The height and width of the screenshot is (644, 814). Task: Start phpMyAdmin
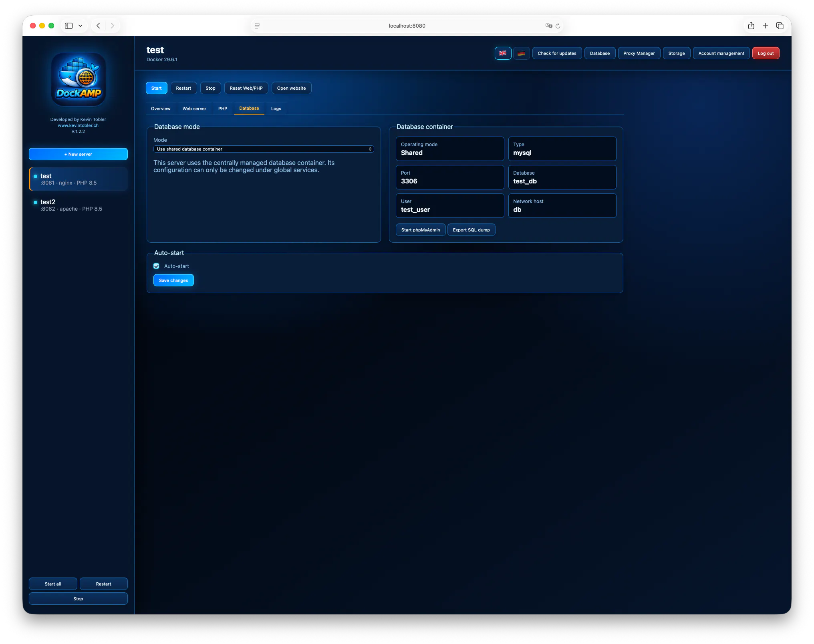pos(421,230)
